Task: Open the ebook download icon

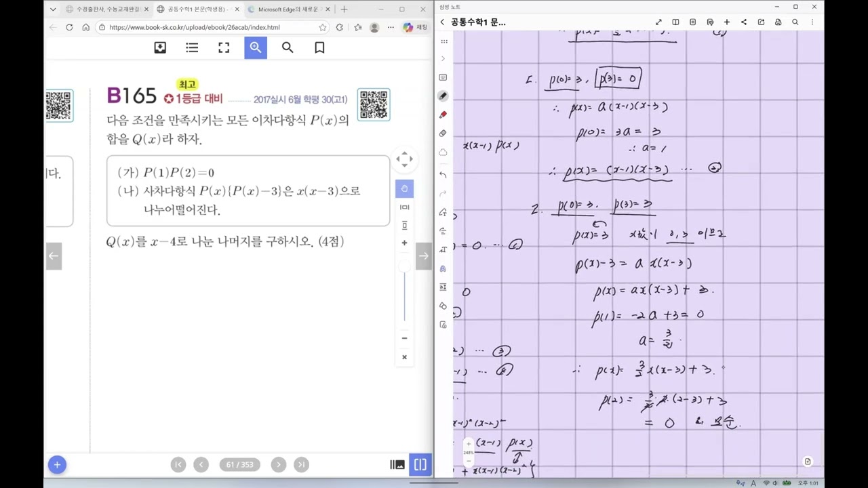Action: tap(160, 47)
